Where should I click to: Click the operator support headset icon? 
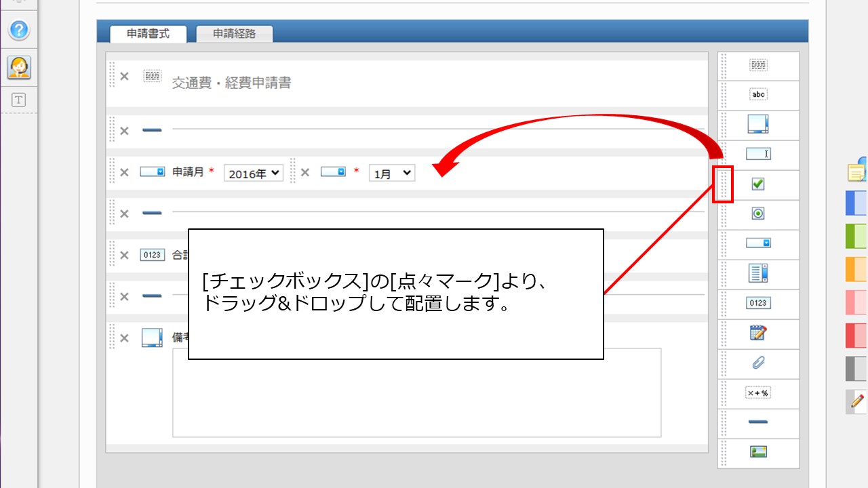point(19,67)
